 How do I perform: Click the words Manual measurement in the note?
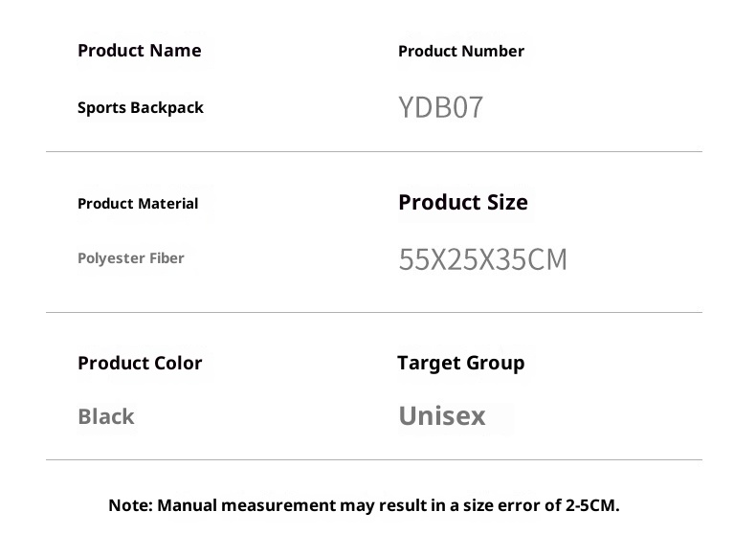[246, 504]
